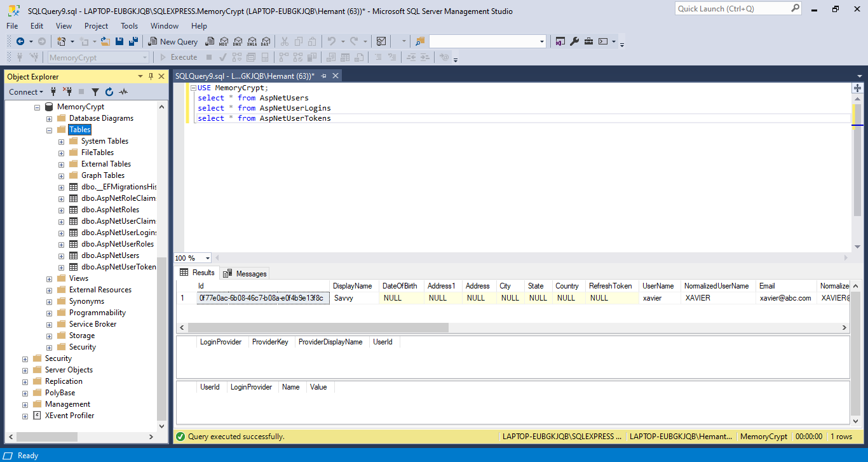Open the Object Explorer window position dropdown arrow
This screenshot has height=462, width=868.
tap(140, 76)
